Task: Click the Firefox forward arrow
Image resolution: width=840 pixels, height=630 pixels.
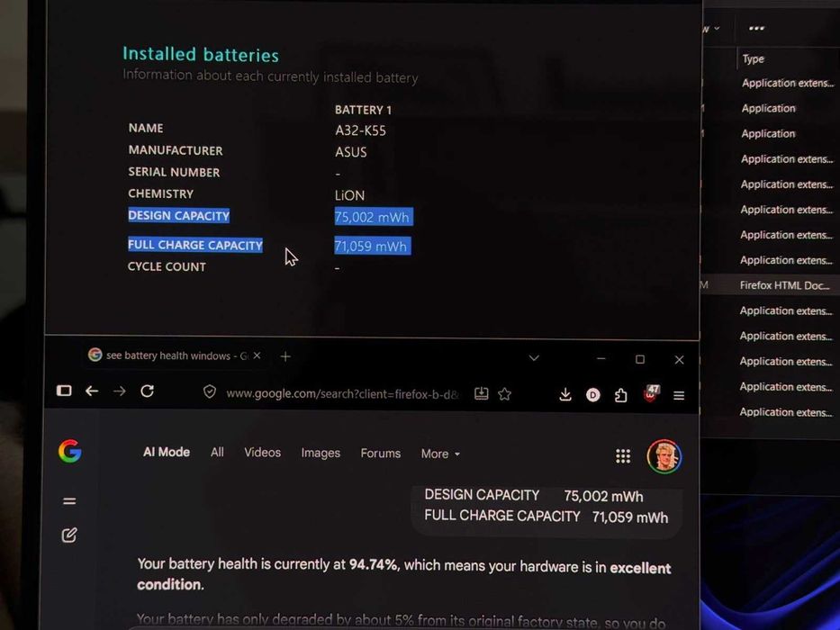Action: tap(119, 391)
